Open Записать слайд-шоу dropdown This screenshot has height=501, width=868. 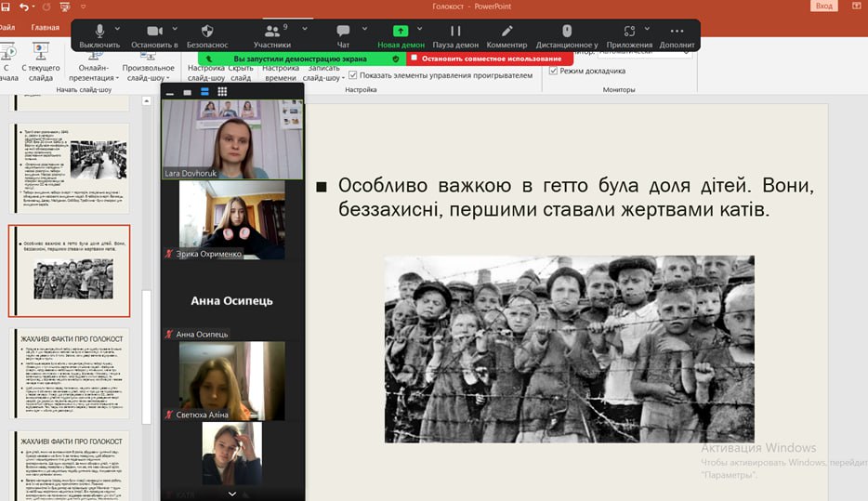[323, 73]
